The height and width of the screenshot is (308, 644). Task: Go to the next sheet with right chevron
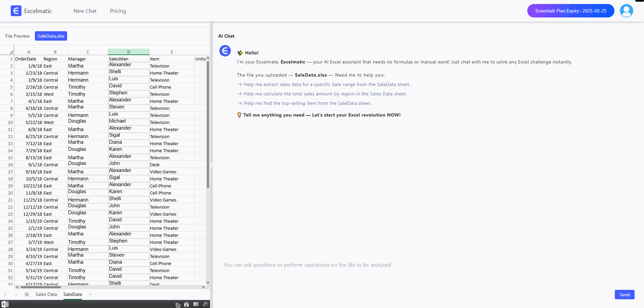coord(16,295)
